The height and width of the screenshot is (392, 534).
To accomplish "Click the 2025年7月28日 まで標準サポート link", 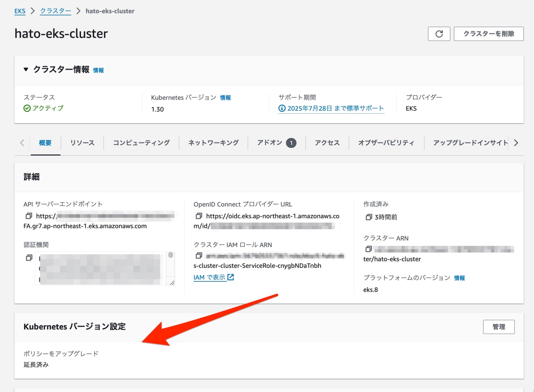I will 335,108.
